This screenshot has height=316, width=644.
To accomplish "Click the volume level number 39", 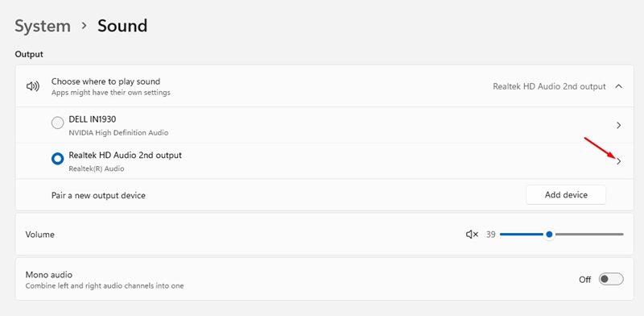I will point(491,235).
